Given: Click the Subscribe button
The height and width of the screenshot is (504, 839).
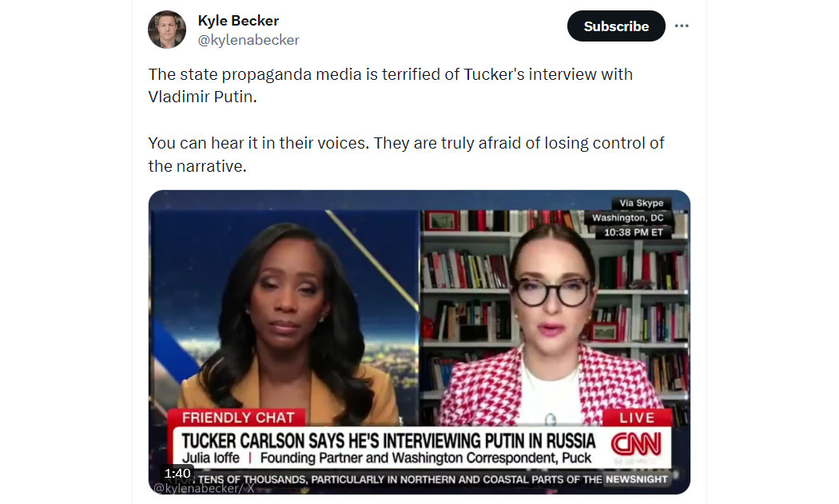Looking at the screenshot, I should click(616, 26).
